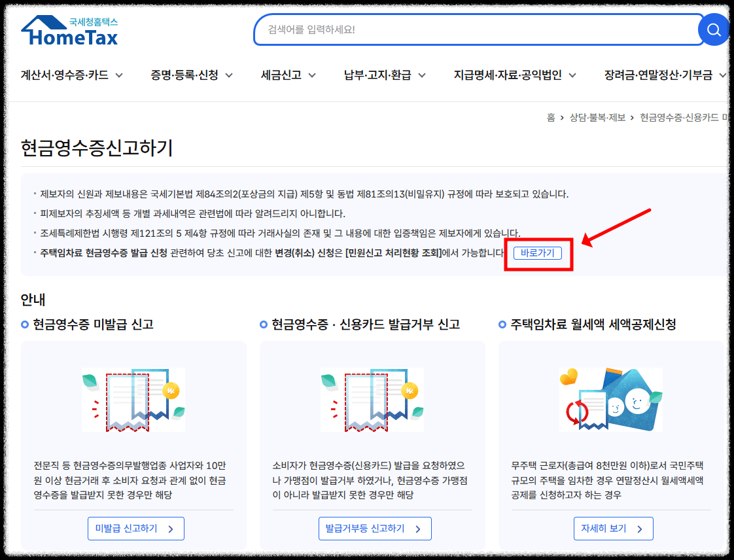Click the search magnifier icon
Viewport: 734px width, 560px height.
[714, 29]
